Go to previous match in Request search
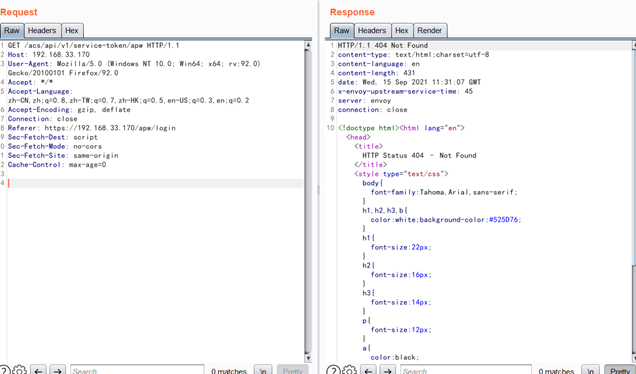636x374 pixels. tap(39, 370)
